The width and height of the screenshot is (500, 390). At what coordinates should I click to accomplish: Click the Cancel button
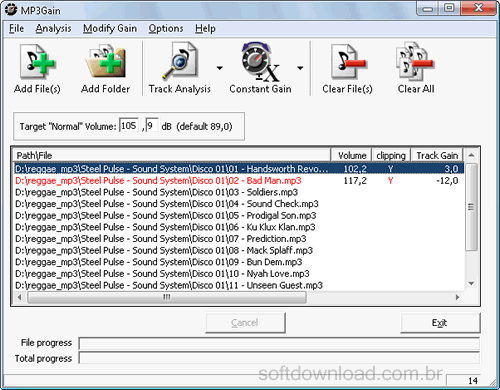click(245, 323)
